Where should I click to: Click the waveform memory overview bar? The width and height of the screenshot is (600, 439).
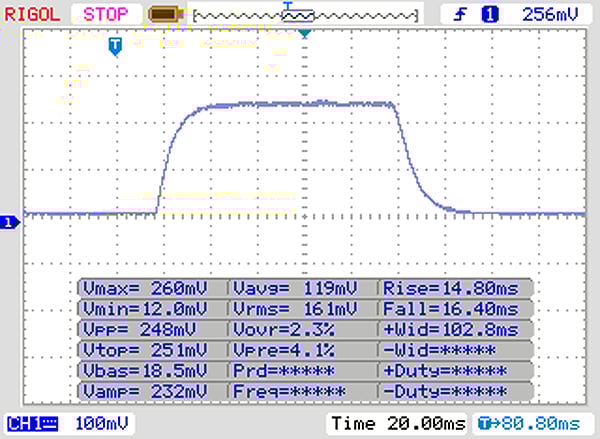tap(306, 16)
